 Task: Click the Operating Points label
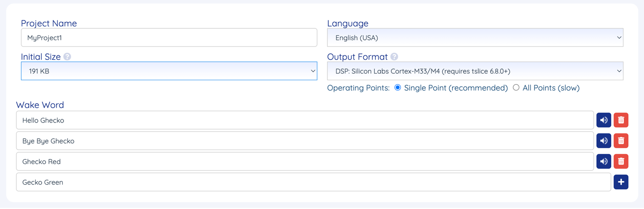coord(358,88)
